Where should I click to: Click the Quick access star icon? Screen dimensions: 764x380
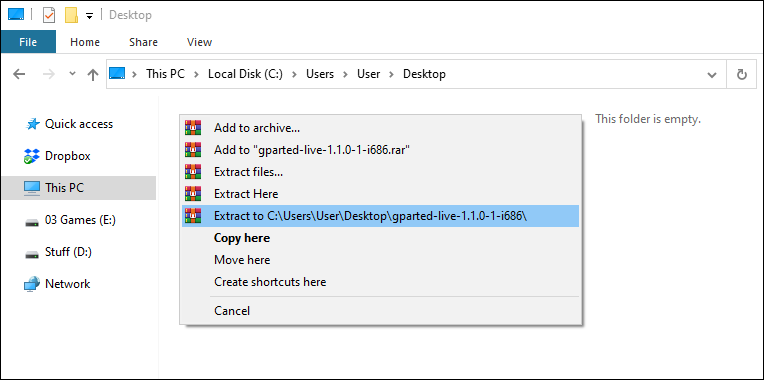(32, 124)
